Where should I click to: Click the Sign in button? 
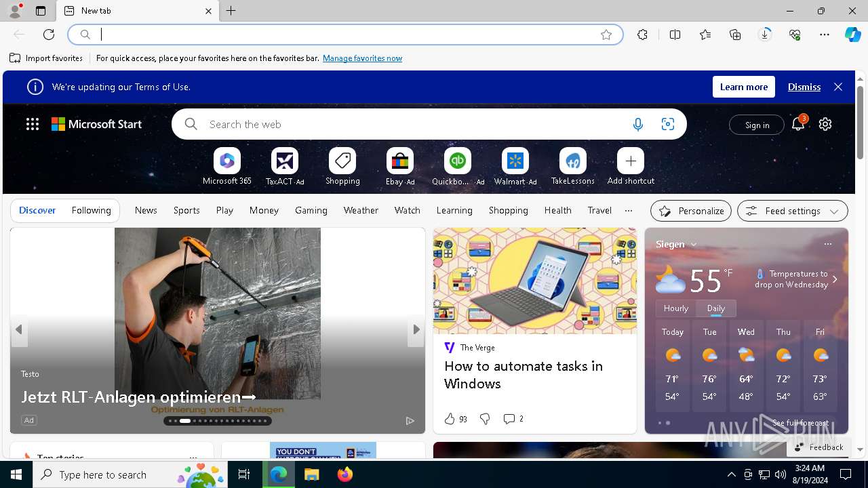[x=757, y=125]
